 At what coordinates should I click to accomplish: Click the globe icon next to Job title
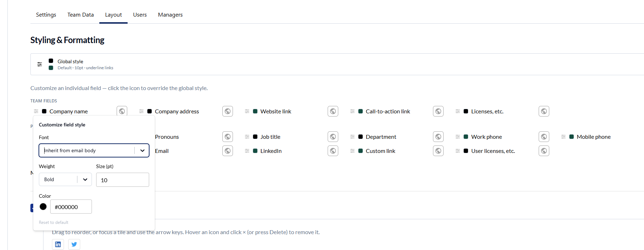pyautogui.click(x=333, y=137)
